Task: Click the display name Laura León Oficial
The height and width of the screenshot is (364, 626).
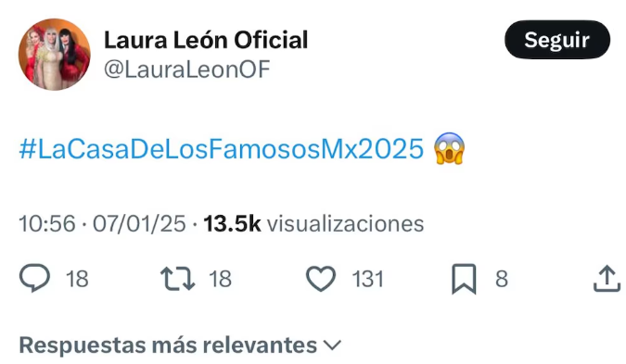Action: point(206,40)
